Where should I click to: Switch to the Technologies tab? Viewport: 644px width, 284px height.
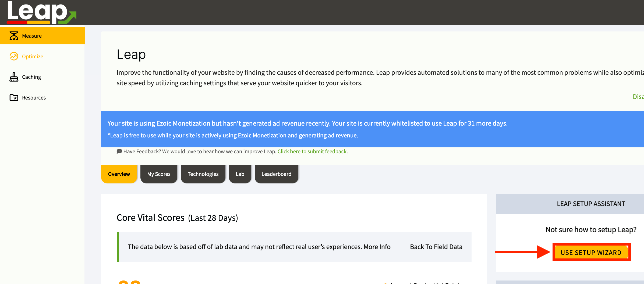coord(203,174)
